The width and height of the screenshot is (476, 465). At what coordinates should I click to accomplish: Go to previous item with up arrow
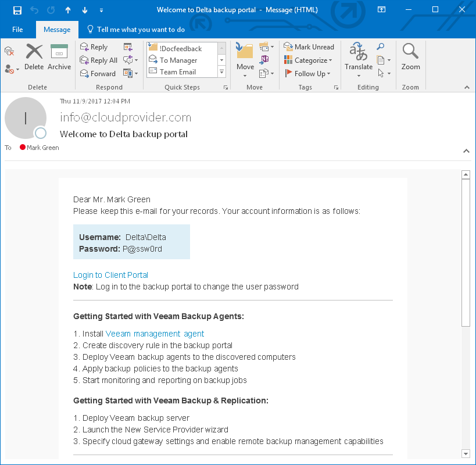pyautogui.click(x=68, y=10)
